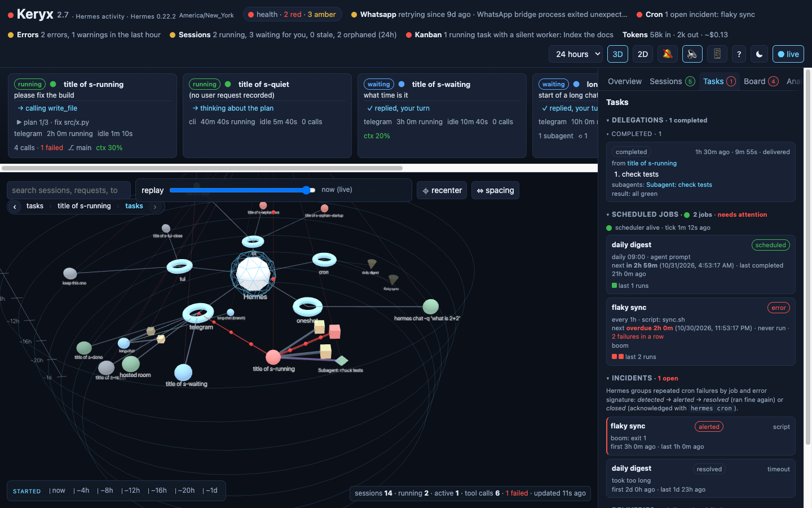Image resolution: width=812 pixels, height=508 pixels.
Task: Open the 24 hours time range dropdown
Action: (576, 54)
